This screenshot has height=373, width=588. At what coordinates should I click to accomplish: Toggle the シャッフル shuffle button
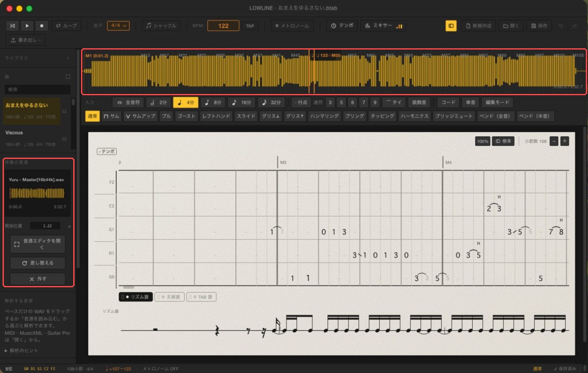[x=161, y=26]
